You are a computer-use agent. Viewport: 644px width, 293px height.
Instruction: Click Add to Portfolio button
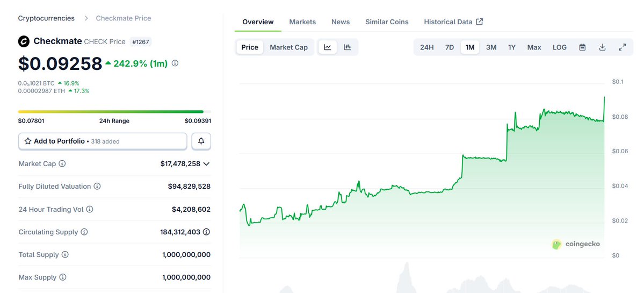(103, 141)
